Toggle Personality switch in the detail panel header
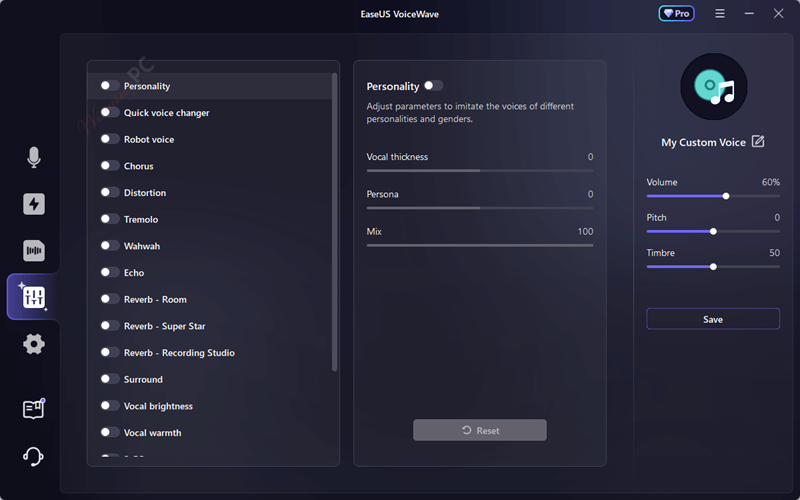The image size is (800, 500). 433,86
